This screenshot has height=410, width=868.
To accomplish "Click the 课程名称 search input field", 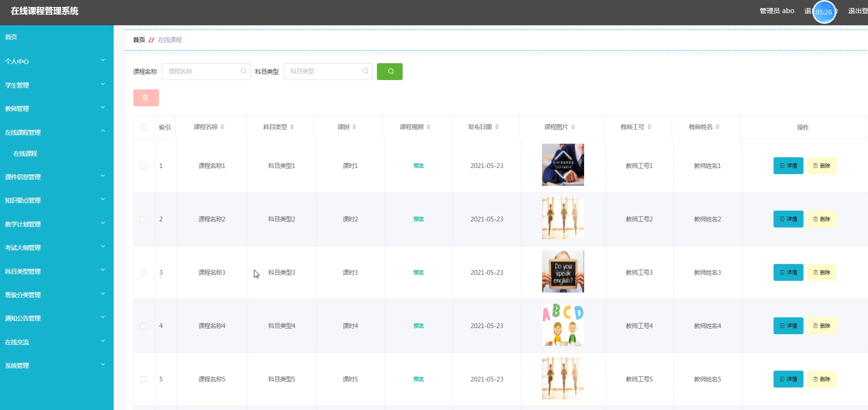I will tap(206, 72).
